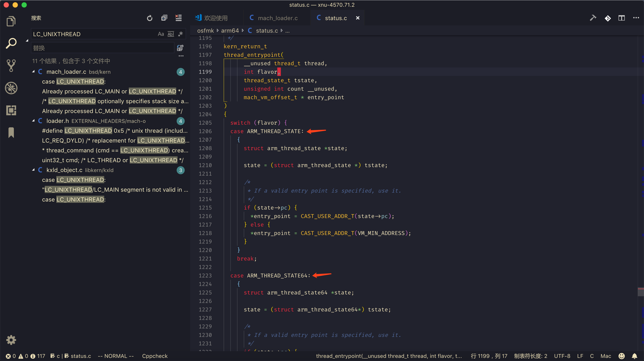Click Cppcheck in the status bar
The image size is (644, 361).
[155, 356]
